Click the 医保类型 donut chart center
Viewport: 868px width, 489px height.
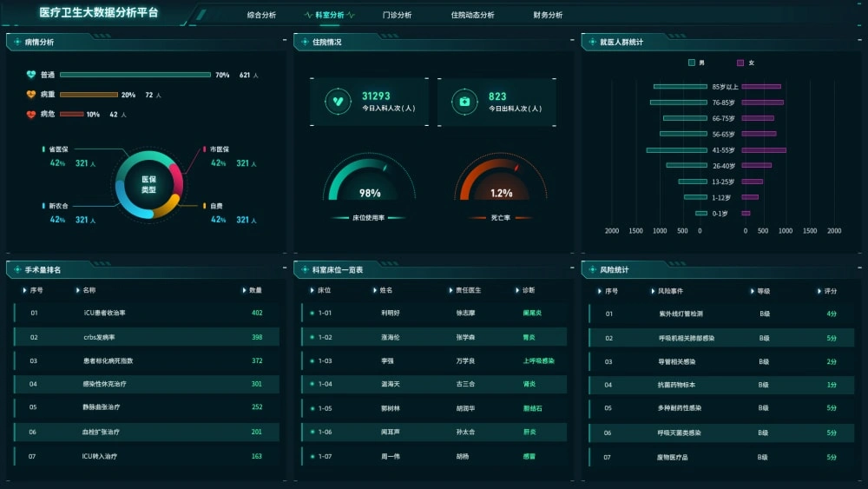pyautogui.click(x=148, y=183)
